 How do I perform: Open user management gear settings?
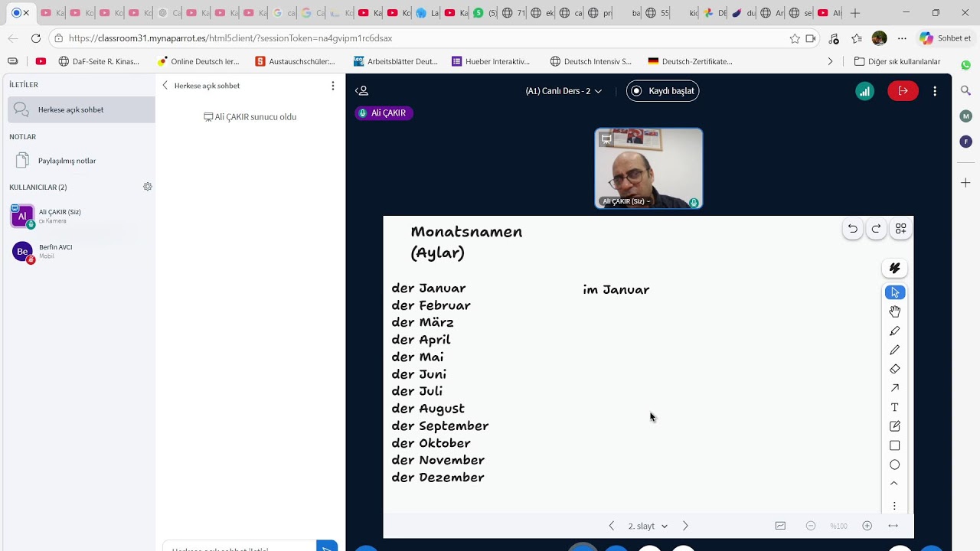148,187
